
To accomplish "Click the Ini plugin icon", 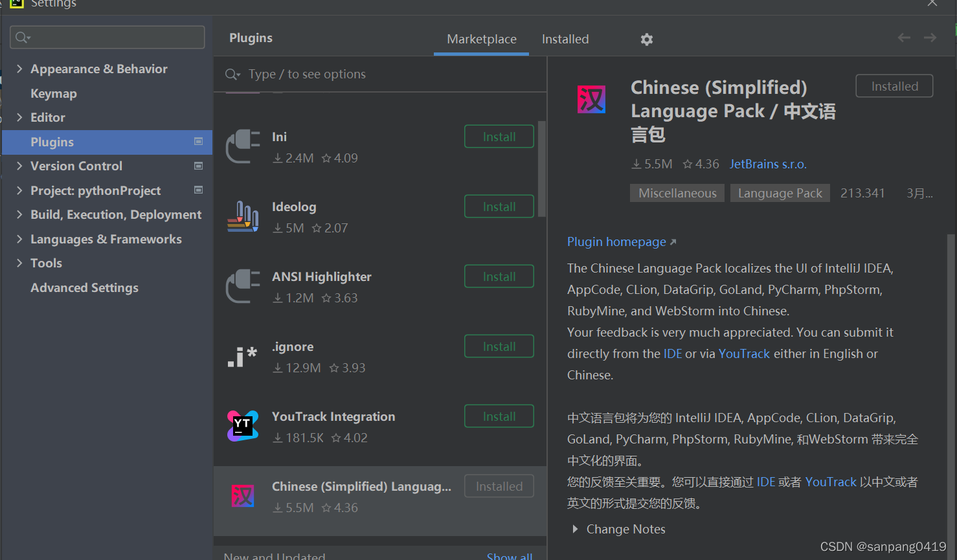I will pyautogui.click(x=243, y=146).
